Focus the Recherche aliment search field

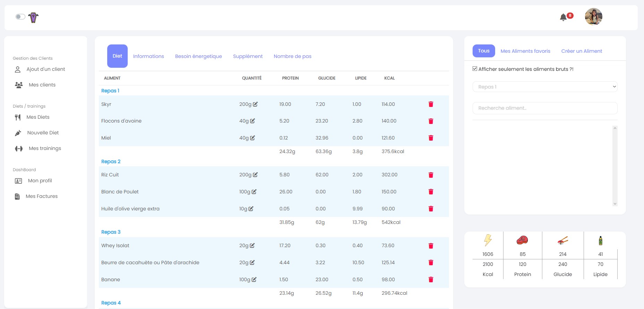tap(545, 108)
